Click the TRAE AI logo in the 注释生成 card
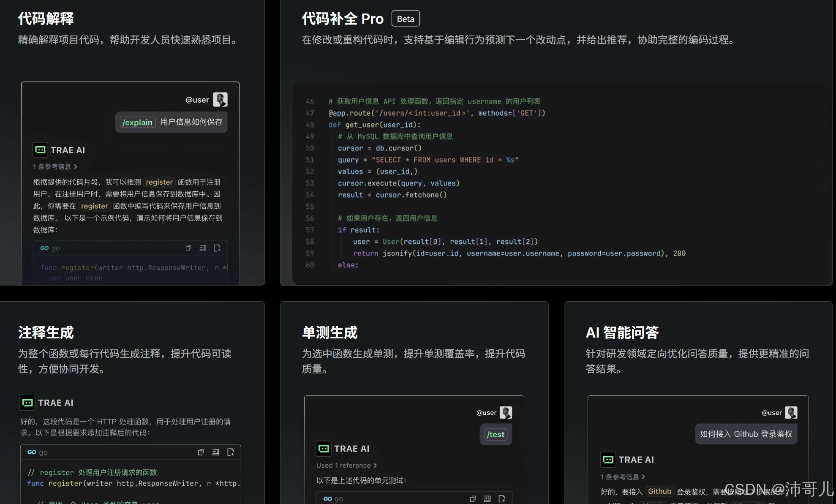Screen dimensions: 836x504 pos(27,403)
